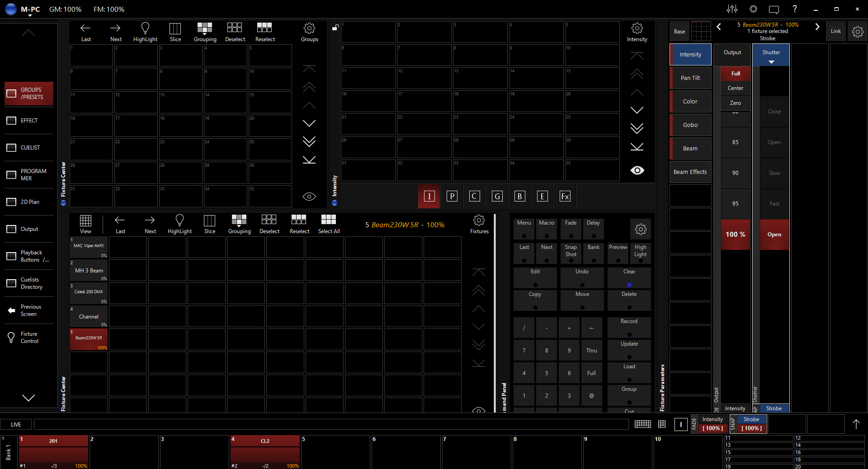Screen dimensions: 868x469
Task: Click the Select All icon in Fixtures toolbar
Action: [x=328, y=220]
